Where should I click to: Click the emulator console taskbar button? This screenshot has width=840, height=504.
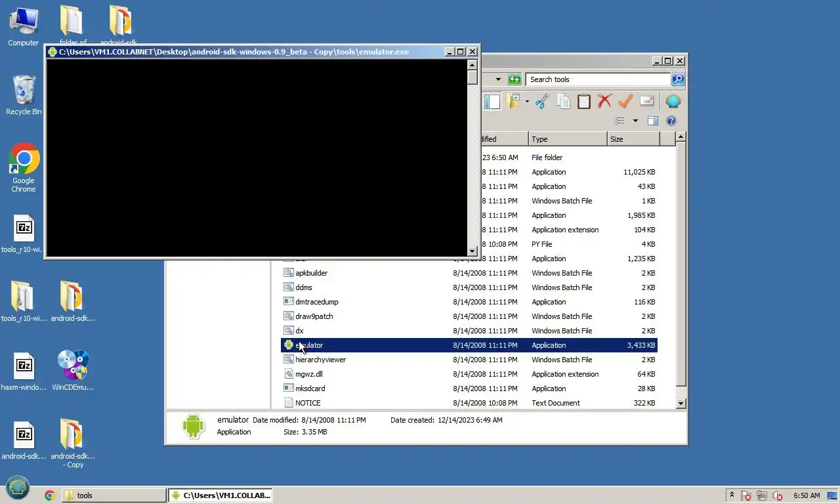220,495
